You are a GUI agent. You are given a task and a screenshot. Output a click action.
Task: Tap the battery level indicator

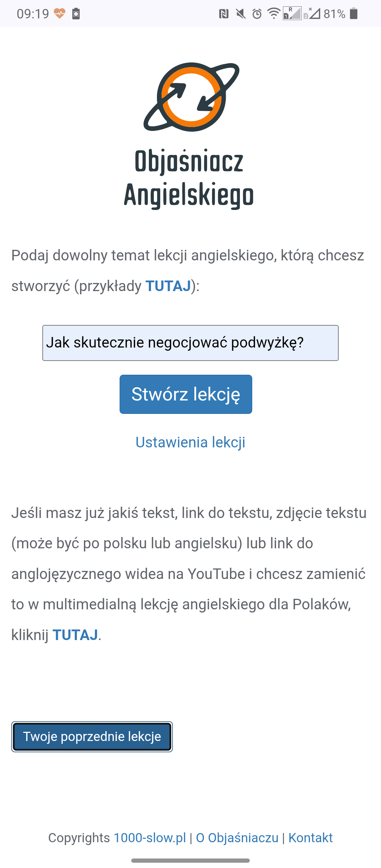pyautogui.click(x=354, y=13)
